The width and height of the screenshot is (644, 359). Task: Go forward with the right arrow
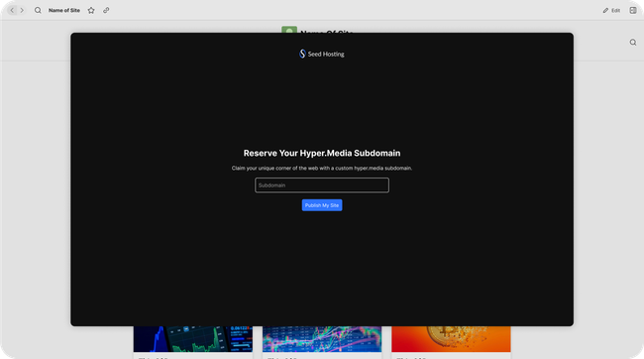click(x=22, y=10)
